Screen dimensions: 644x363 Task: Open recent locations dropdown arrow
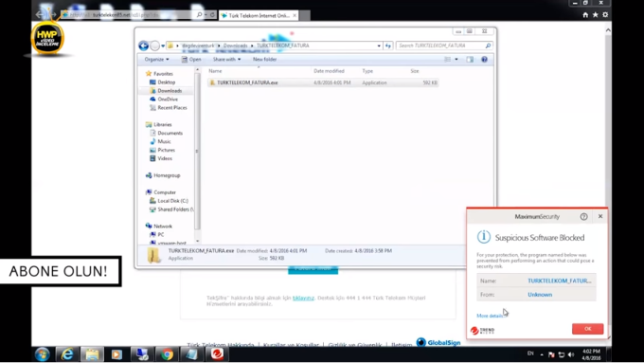tap(163, 45)
